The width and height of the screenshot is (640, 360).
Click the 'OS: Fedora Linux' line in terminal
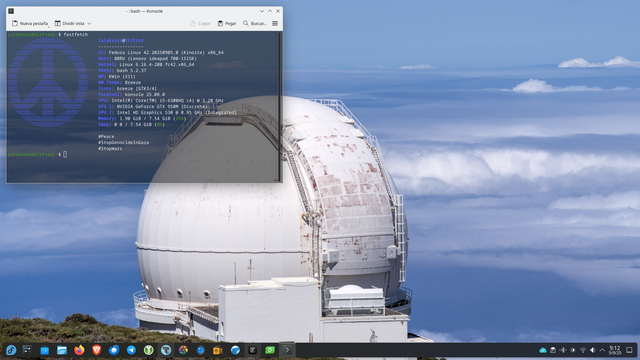pyautogui.click(x=161, y=53)
